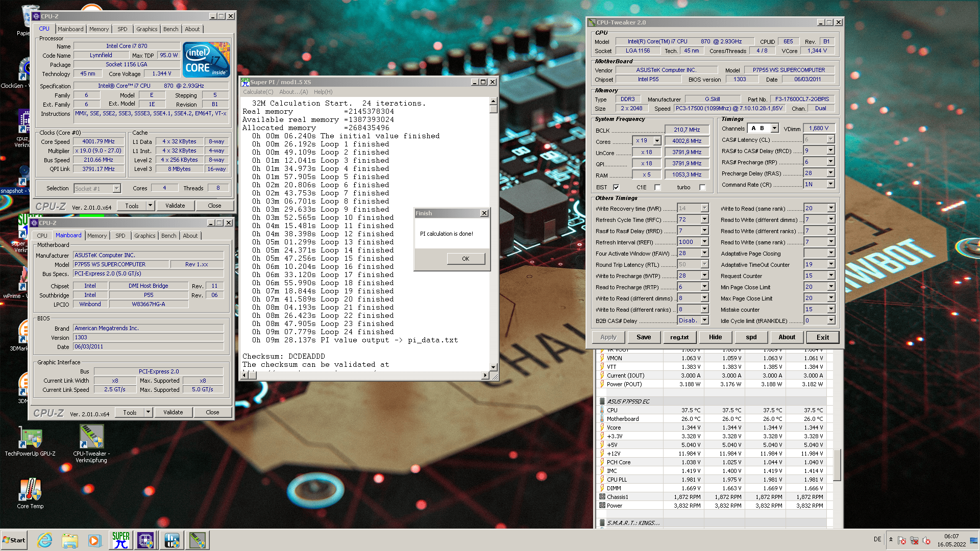Viewport: 980px width, 551px height.
Task: Open the Channels A B dropdown
Action: point(774,128)
